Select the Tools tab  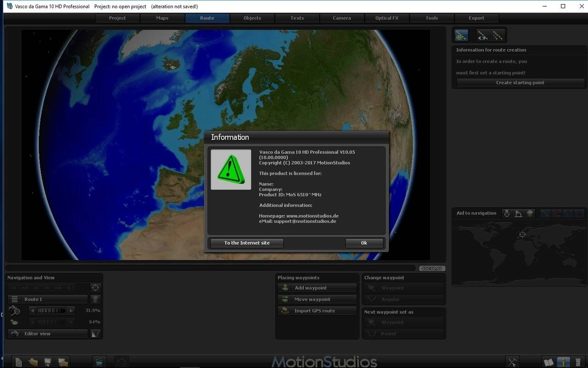click(x=432, y=18)
